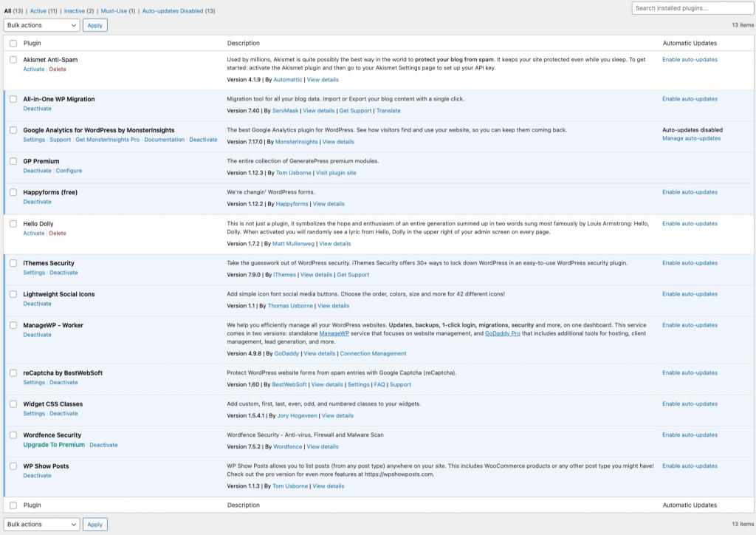Viewport: 756px width, 535px height.
Task: Open Get Support for All-in-One WP Migration
Action: tap(355, 111)
